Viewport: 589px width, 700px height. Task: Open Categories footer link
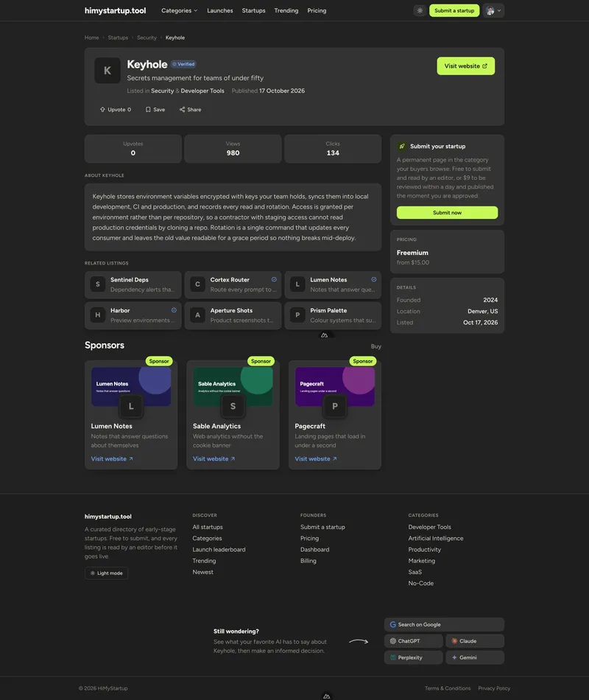tap(207, 539)
